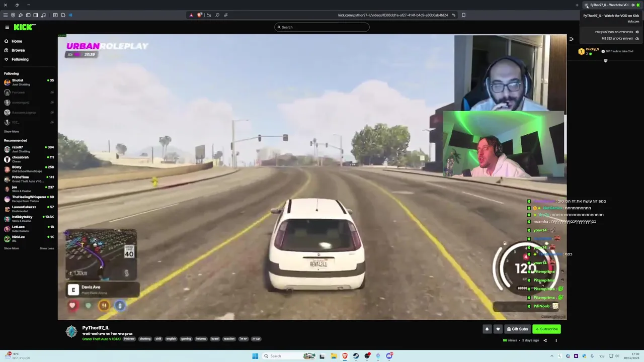Expand Following list with Show More
The width and height of the screenshot is (644, 362).
(x=11, y=132)
